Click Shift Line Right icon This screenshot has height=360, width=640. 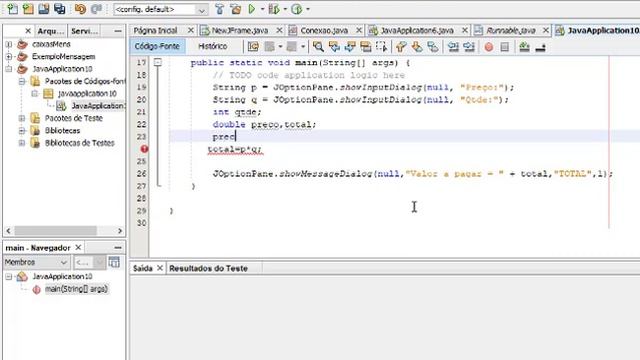pyautogui.click(x=469, y=47)
